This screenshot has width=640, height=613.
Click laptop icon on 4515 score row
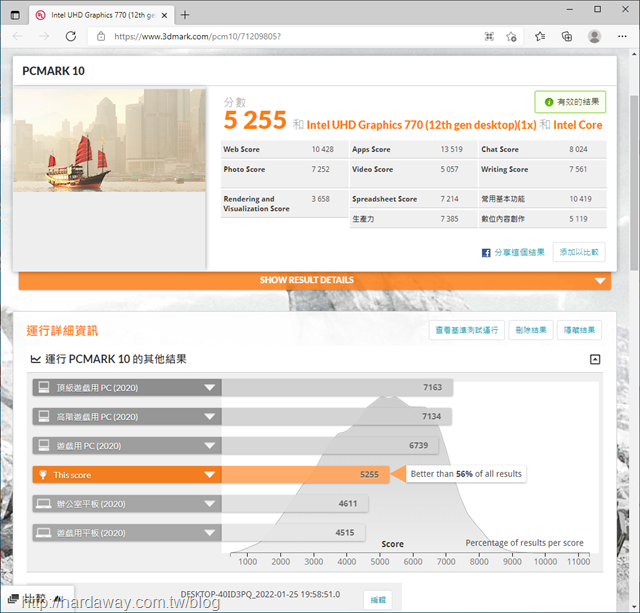[x=43, y=533]
